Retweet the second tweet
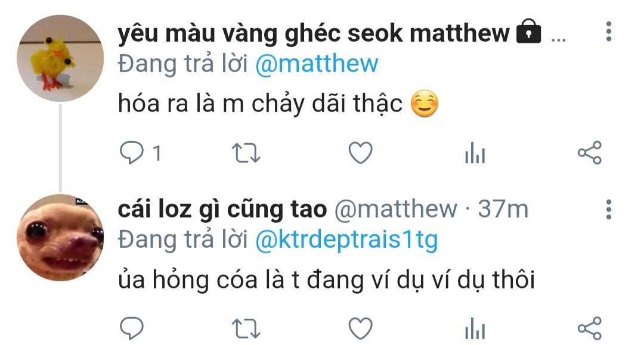 point(246,328)
